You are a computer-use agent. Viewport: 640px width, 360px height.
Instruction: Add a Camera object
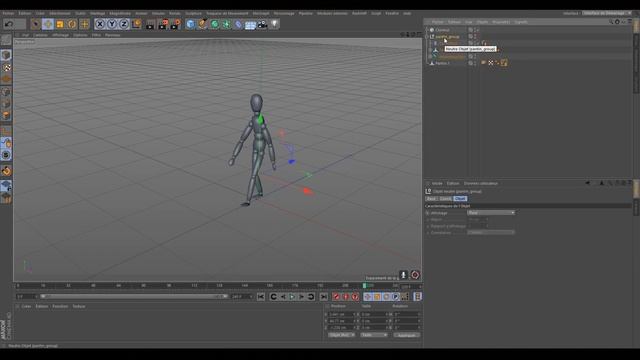tap(262, 24)
